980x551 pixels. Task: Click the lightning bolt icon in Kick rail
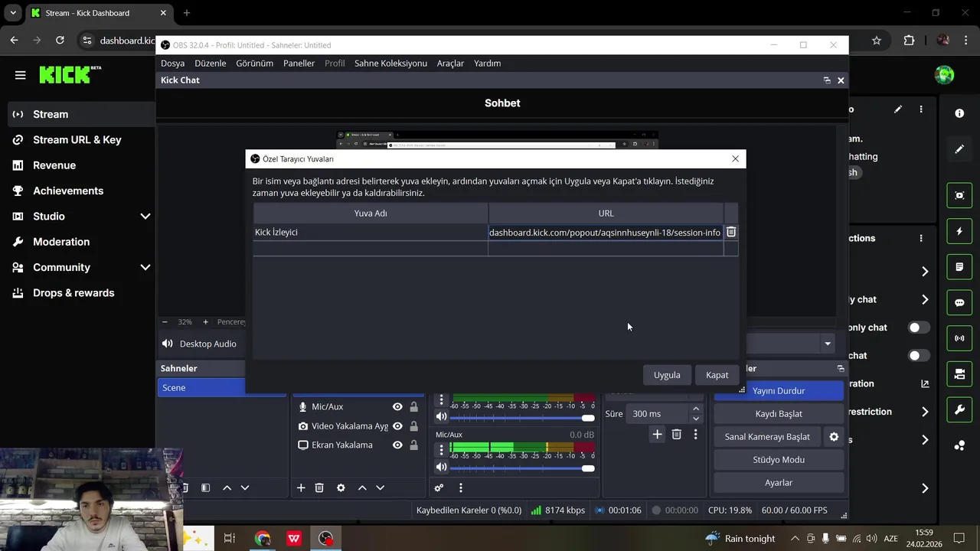pyautogui.click(x=959, y=231)
